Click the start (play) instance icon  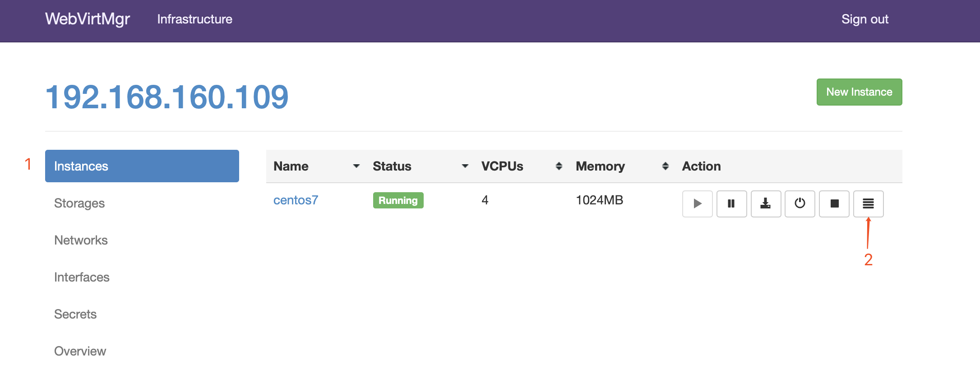(697, 203)
